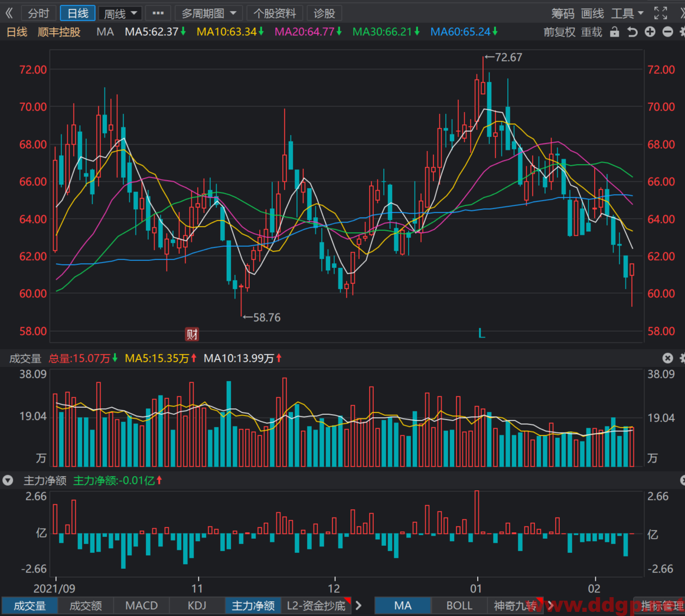Click the 总量:15.07万 volume readout

pyautogui.click(x=83, y=358)
